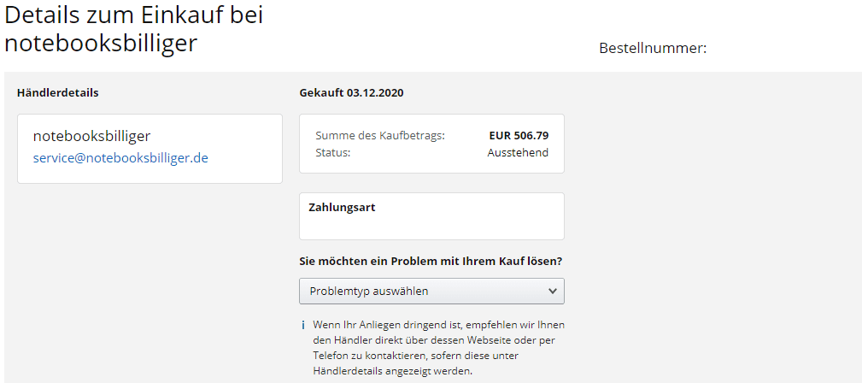Click the info icon beside the urgent notice

click(x=303, y=326)
